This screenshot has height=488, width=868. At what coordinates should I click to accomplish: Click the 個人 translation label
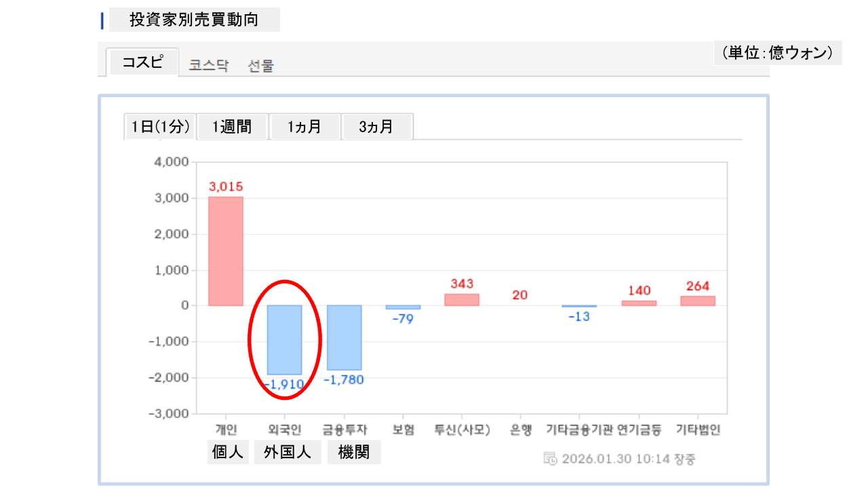tap(227, 453)
